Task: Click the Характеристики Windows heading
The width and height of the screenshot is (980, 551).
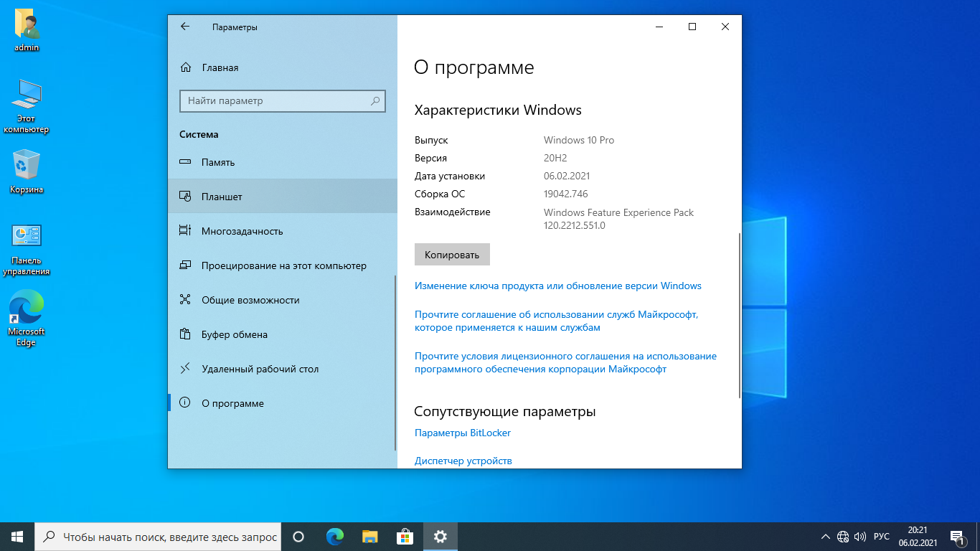Action: [x=498, y=110]
